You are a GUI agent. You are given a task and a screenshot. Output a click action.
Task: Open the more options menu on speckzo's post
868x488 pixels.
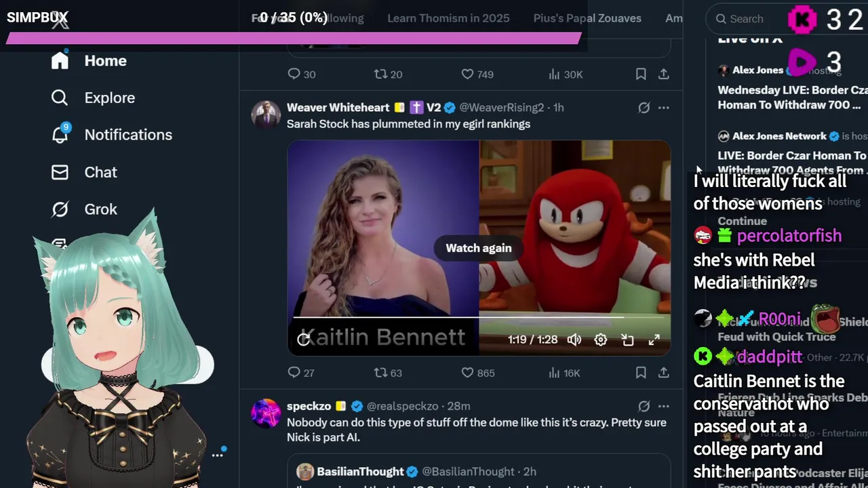click(663, 406)
